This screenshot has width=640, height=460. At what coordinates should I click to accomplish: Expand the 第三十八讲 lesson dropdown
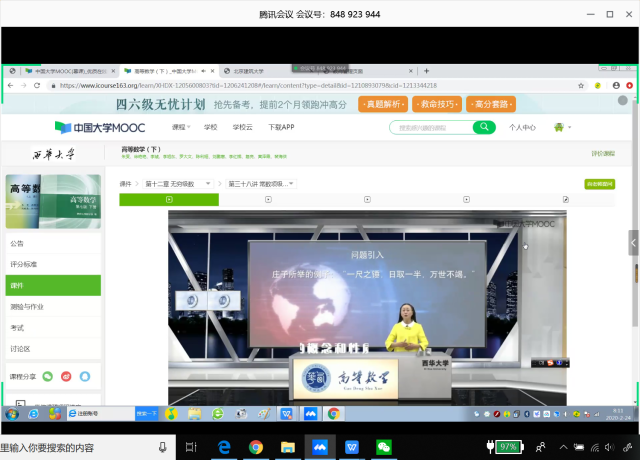pos(262,184)
